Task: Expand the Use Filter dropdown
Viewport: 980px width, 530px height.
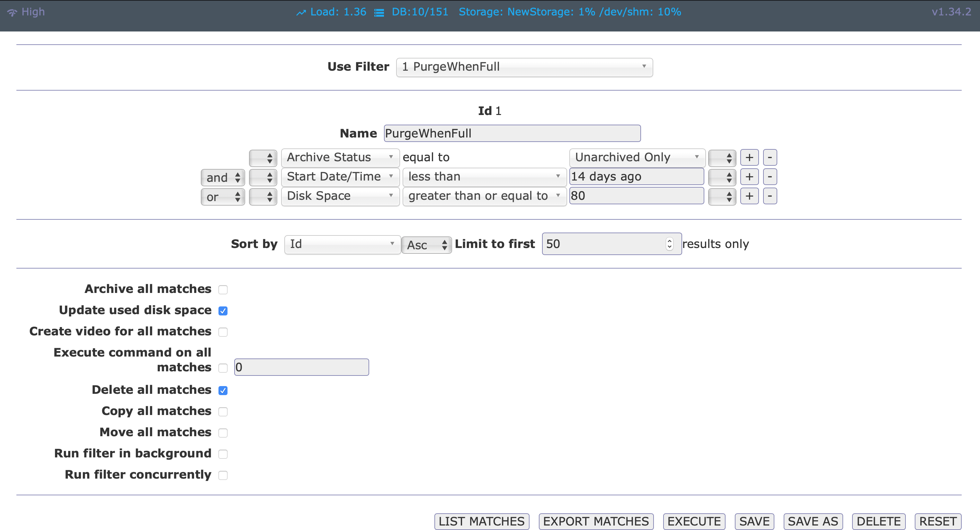Action: [x=522, y=66]
